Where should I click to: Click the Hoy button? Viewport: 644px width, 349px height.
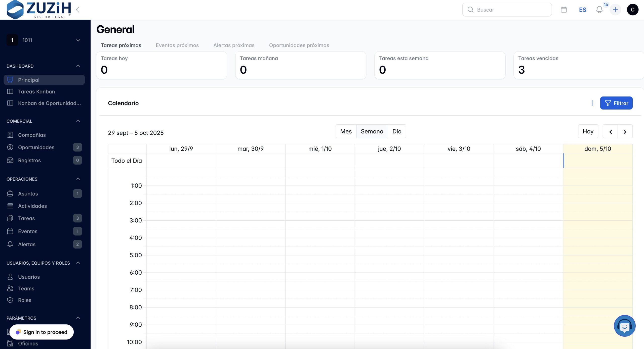pyautogui.click(x=588, y=131)
